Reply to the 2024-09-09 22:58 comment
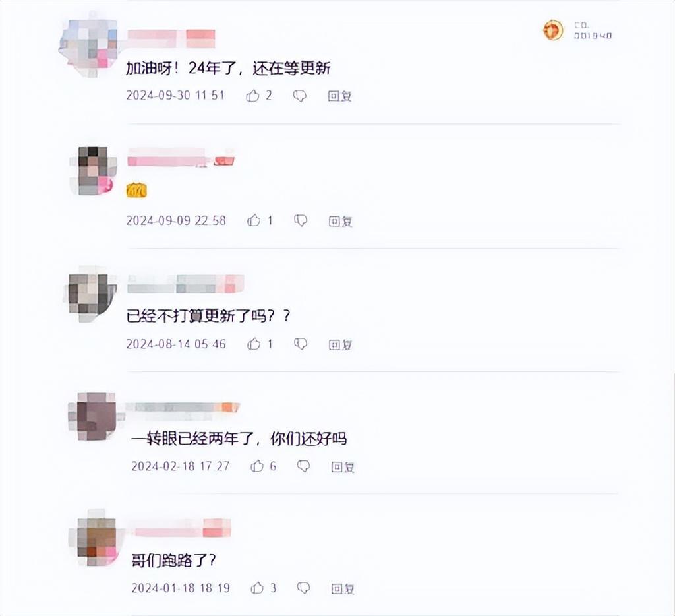The image size is (675, 616). 340,221
